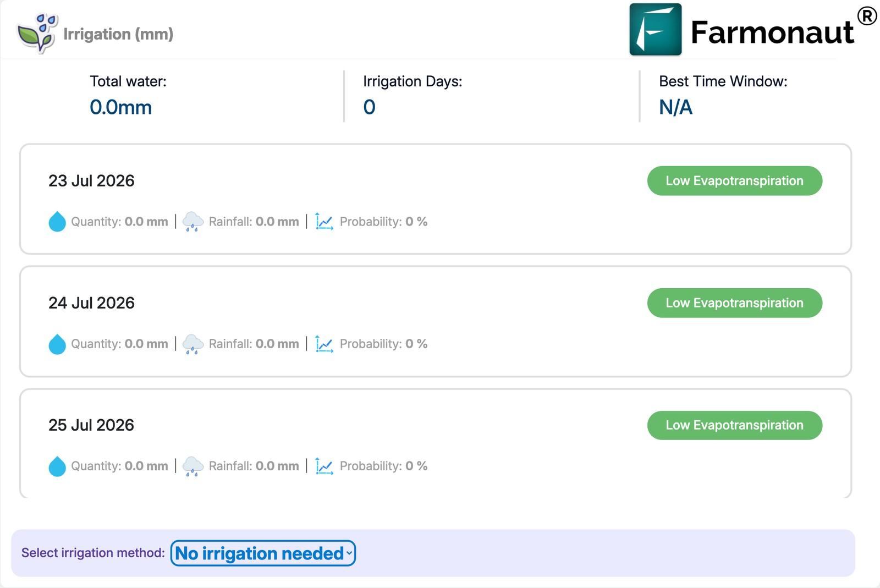
Task: Click 'Quantity: 0.0 mm' for 25 Jul 2026
Action: point(119,466)
